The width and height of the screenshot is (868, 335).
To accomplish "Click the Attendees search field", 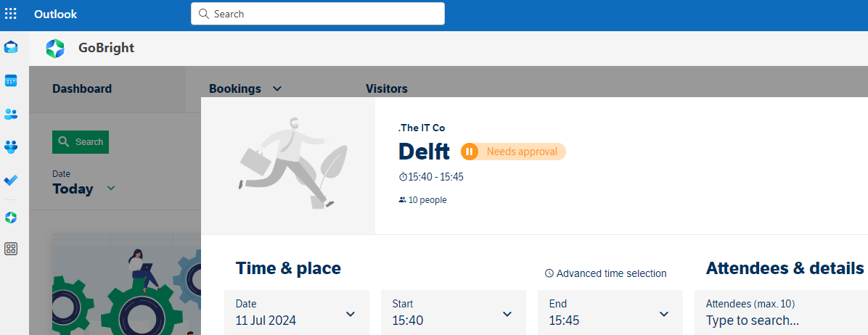I will 781,313.
